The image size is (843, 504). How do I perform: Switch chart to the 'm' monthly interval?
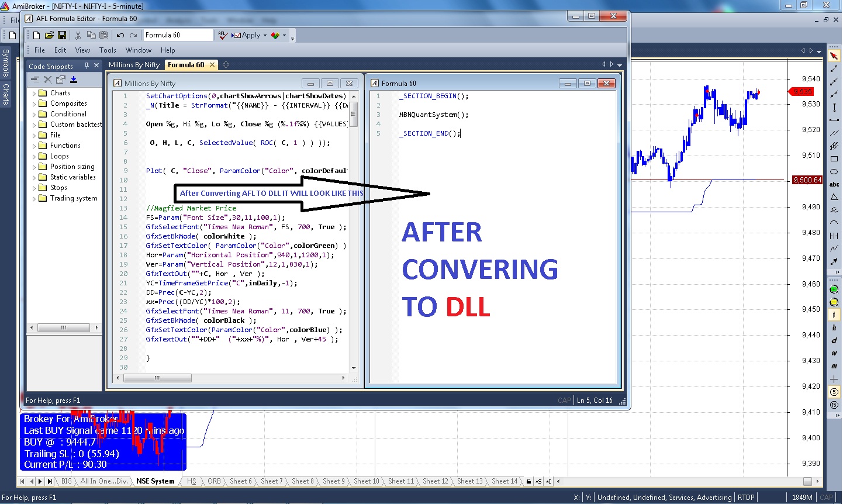[x=834, y=366]
